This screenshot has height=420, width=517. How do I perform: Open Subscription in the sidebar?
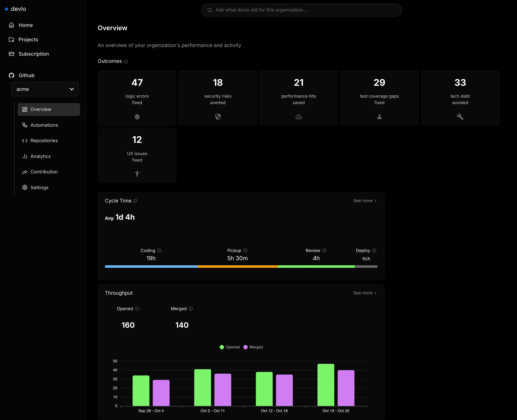(34, 54)
